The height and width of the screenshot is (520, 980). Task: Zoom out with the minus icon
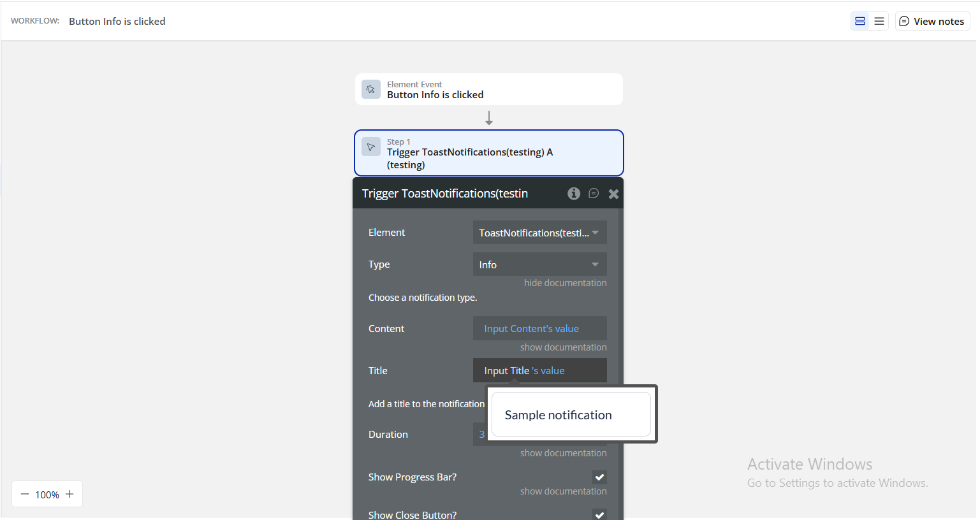point(25,494)
